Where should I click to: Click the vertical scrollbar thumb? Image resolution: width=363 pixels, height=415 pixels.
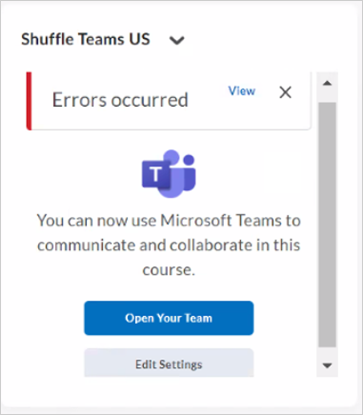pyautogui.click(x=327, y=225)
